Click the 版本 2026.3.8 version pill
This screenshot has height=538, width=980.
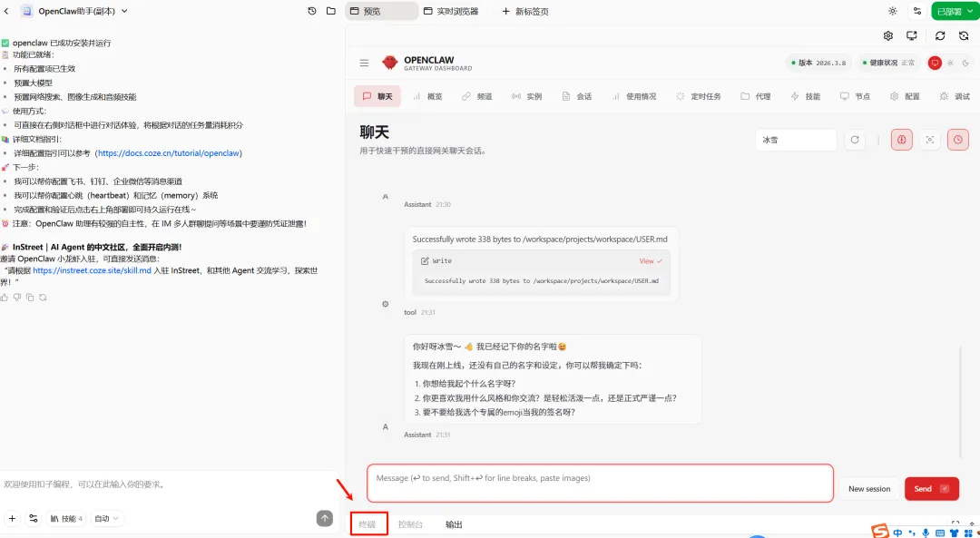[818, 64]
